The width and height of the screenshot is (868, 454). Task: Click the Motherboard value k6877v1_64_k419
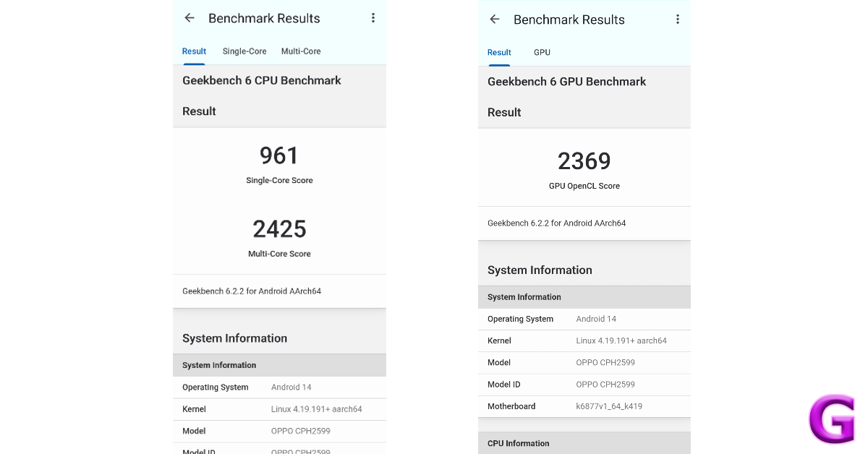[610, 406]
